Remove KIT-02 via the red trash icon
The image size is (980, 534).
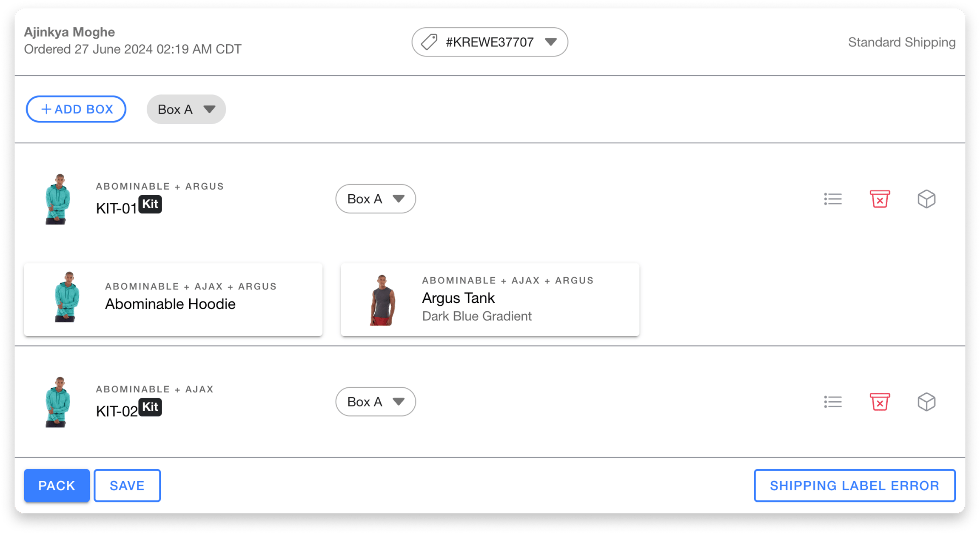(880, 401)
